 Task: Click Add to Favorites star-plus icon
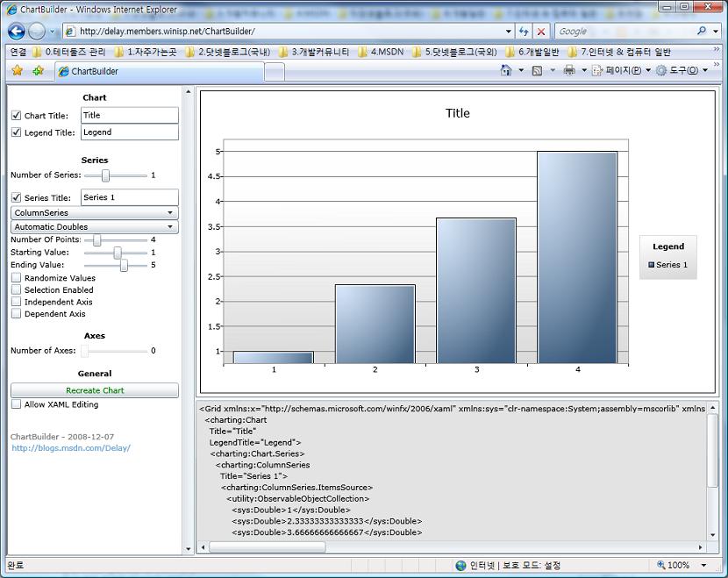tap(38, 70)
